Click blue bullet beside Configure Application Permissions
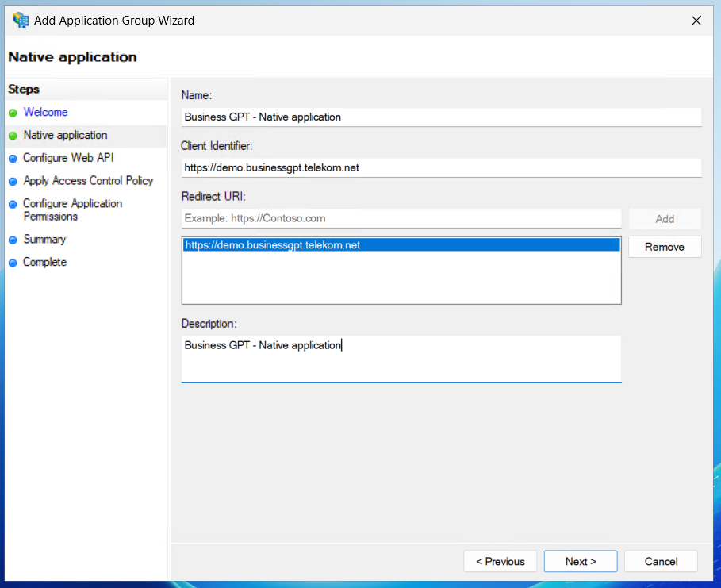 [x=13, y=204]
